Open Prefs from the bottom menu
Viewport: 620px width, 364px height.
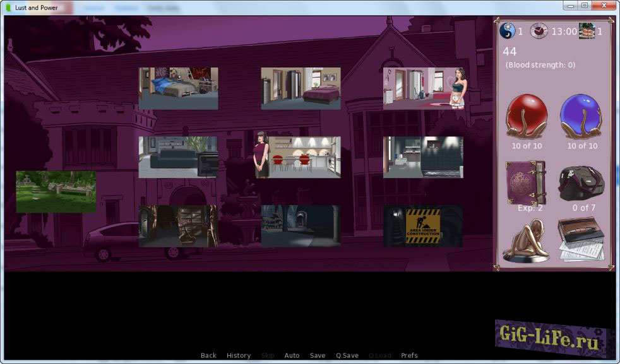click(x=409, y=356)
